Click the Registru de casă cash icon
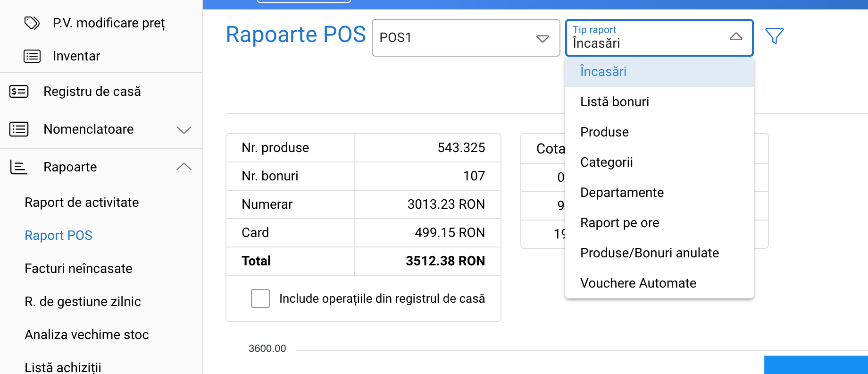Screen dimensions: 868x374 (x=19, y=91)
